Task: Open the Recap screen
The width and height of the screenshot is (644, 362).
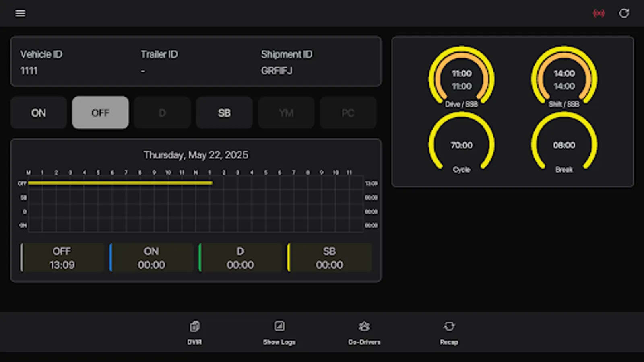Action: 448,332
